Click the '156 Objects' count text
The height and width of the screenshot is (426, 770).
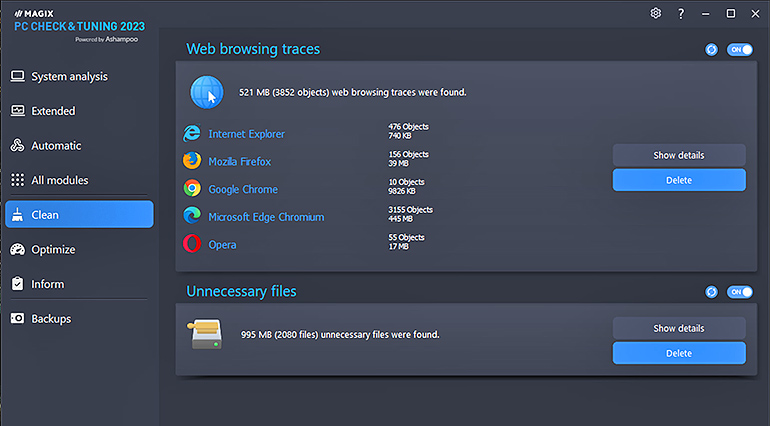click(x=409, y=154)
